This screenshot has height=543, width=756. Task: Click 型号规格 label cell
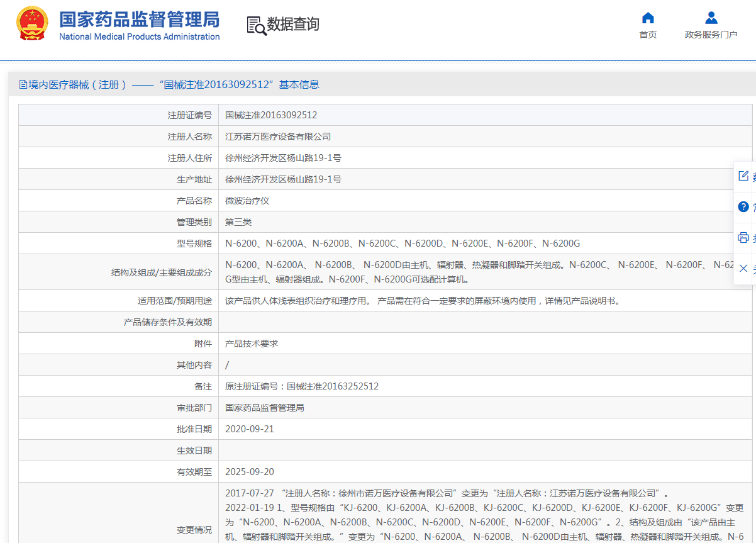[118, 244]
